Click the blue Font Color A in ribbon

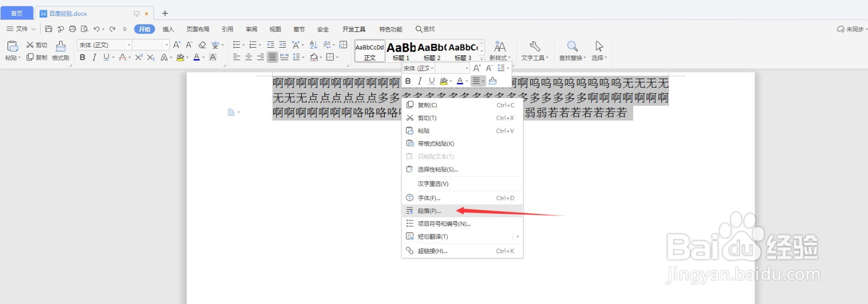coord(196,57)
